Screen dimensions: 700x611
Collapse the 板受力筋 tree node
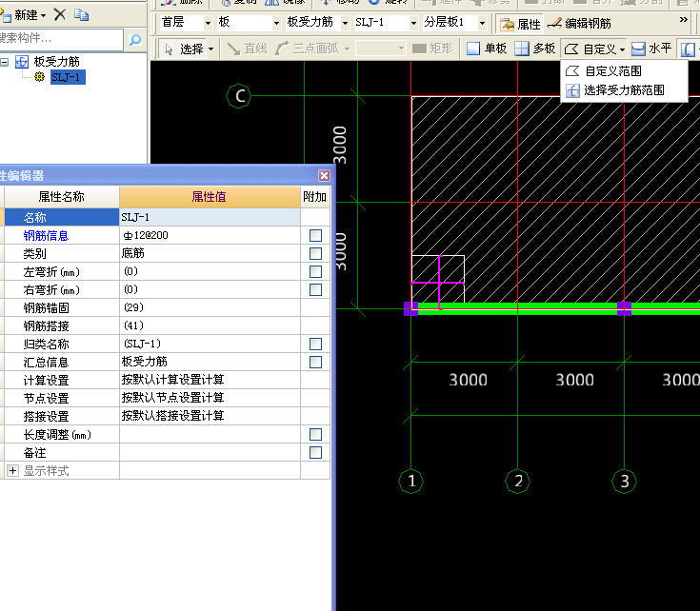click(5, 62)
